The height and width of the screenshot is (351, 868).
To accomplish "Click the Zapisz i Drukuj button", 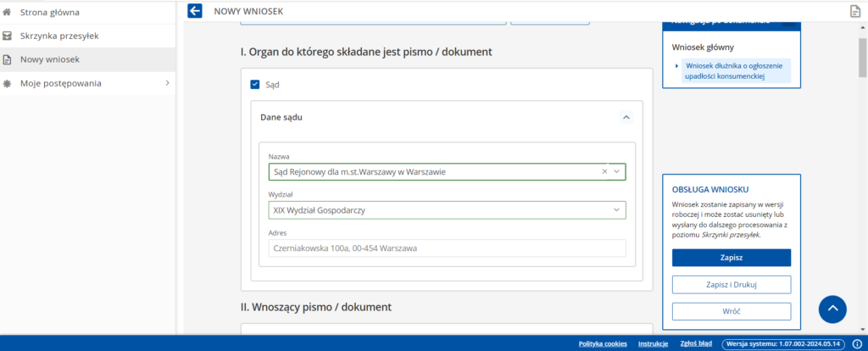I will (731, 284).
